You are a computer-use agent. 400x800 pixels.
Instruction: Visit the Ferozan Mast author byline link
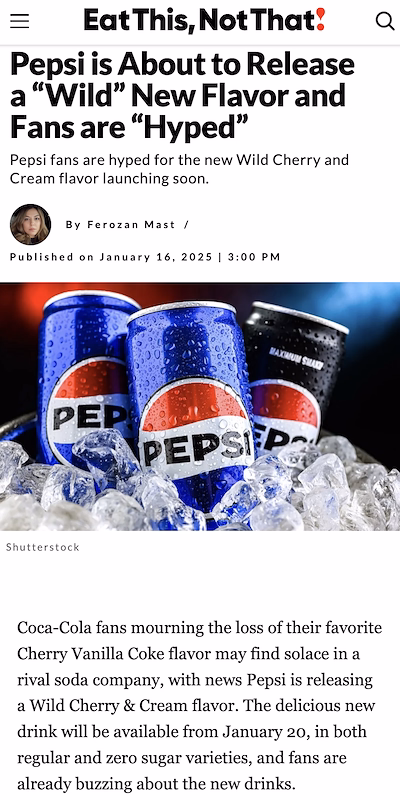pos(132,224)
